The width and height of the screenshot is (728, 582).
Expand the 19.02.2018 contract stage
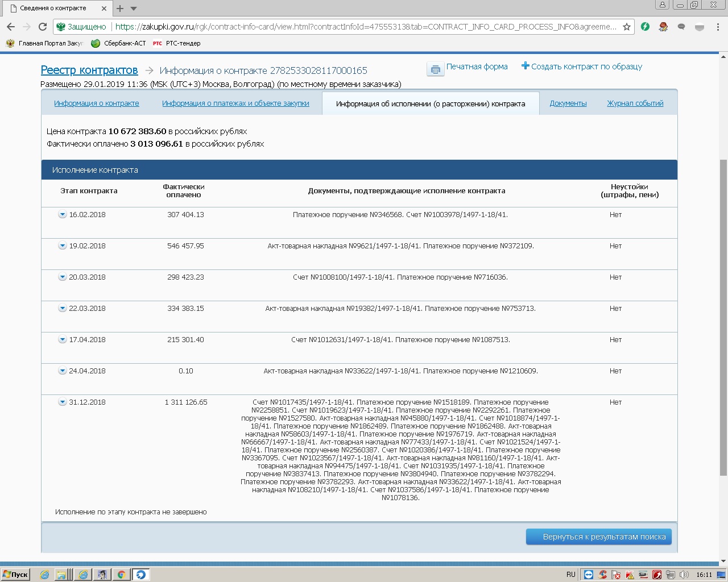pos(62,246)
